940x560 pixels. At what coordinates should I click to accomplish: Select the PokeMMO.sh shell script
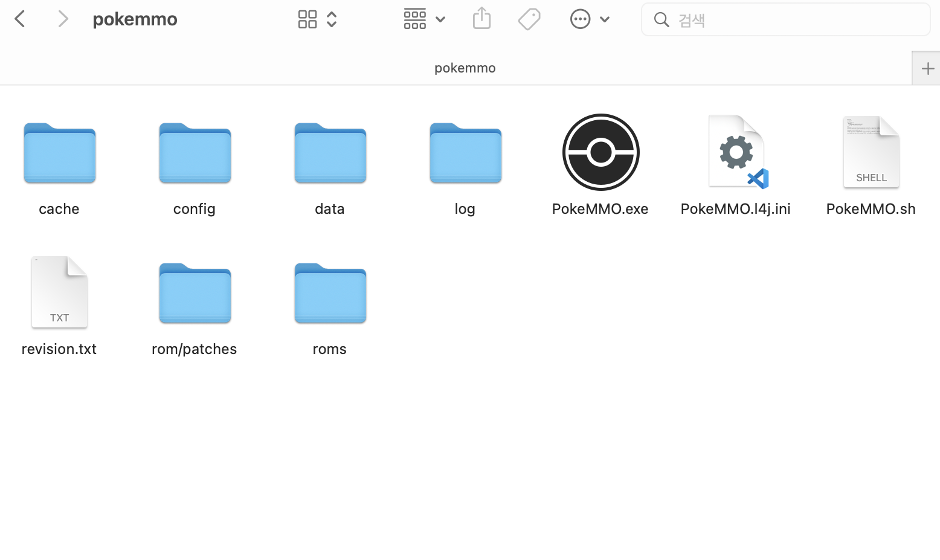point(871,152)
